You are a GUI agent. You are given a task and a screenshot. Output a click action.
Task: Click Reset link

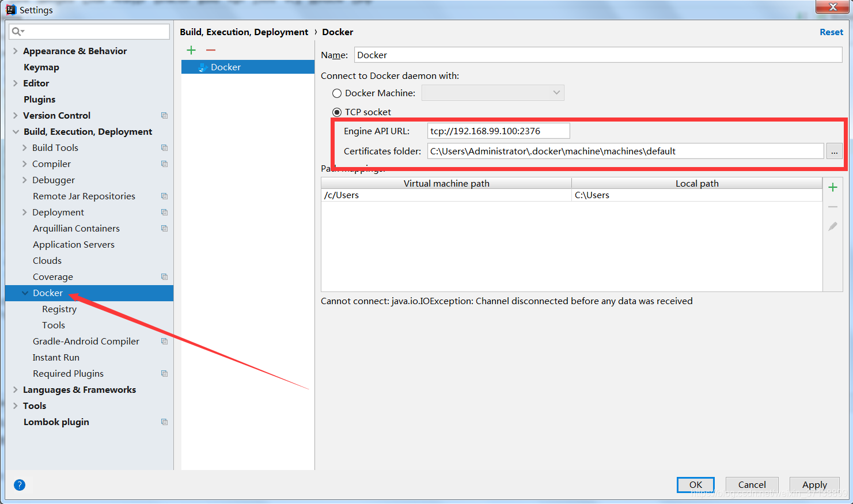coord(831,32)
